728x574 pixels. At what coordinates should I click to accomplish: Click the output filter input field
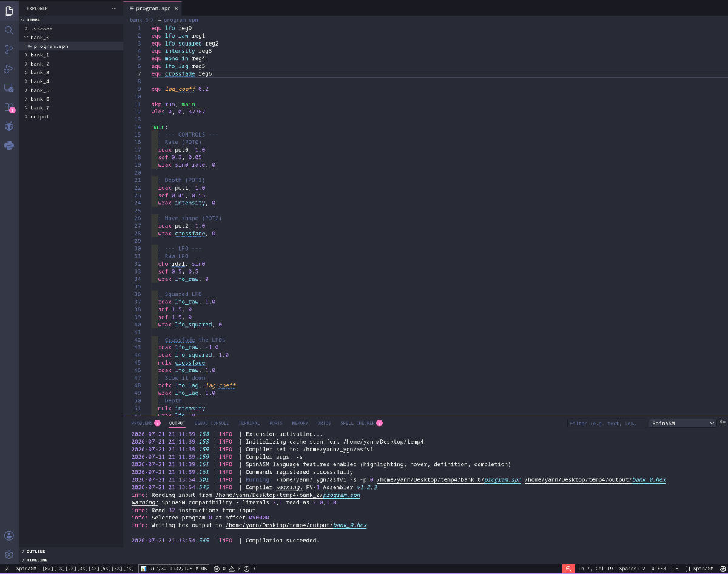point(607,423)
